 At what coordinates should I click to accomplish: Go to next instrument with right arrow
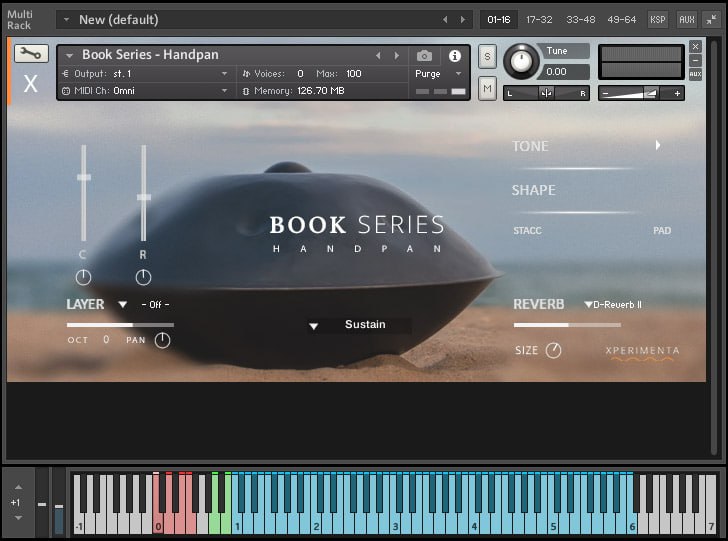(396, 56)
